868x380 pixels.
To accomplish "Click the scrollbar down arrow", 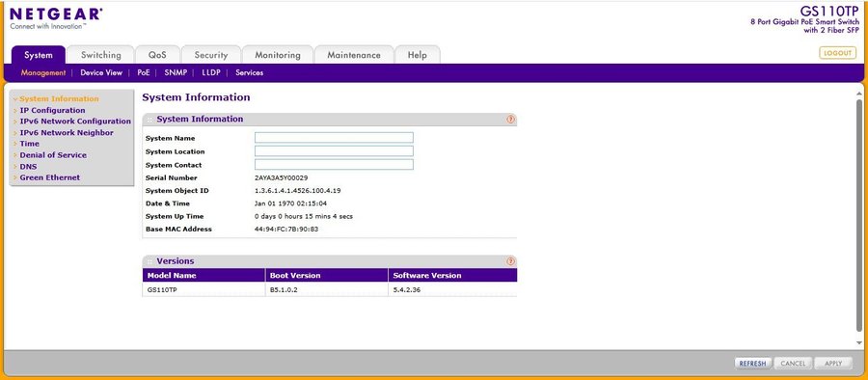I will [x=859, y=343].
